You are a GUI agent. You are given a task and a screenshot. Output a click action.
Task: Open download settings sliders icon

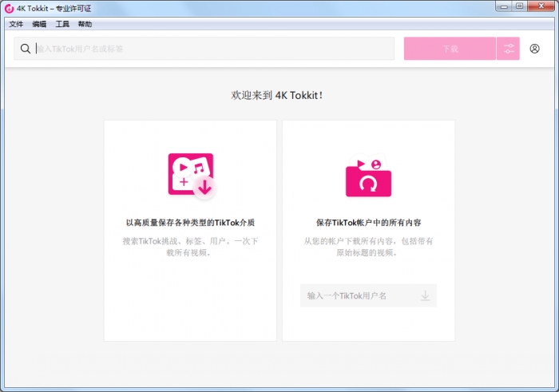(x=509, y=49)
